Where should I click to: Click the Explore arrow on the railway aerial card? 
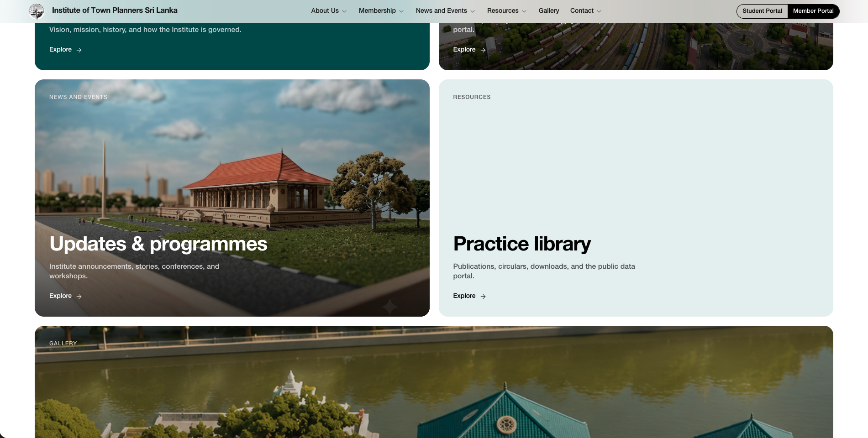(x=483, y=50)
